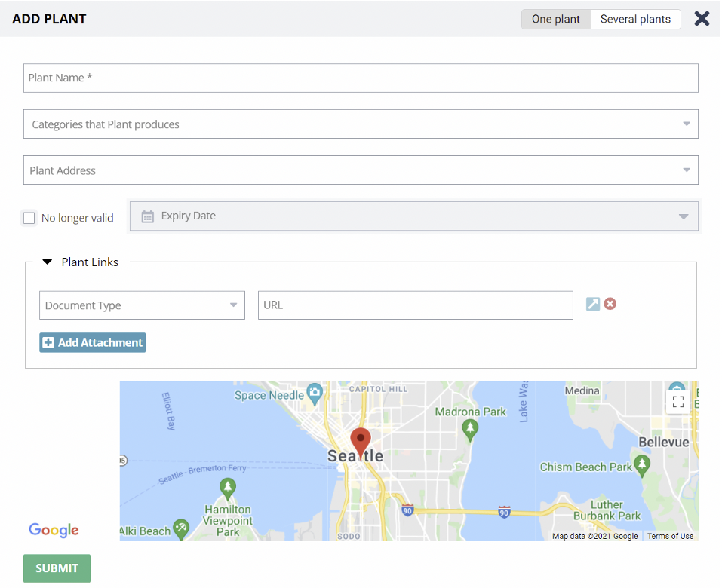Switch to Several plants mode
Image resolution: width=722 pixels, height=588 pixels.
tap(635, 19)
